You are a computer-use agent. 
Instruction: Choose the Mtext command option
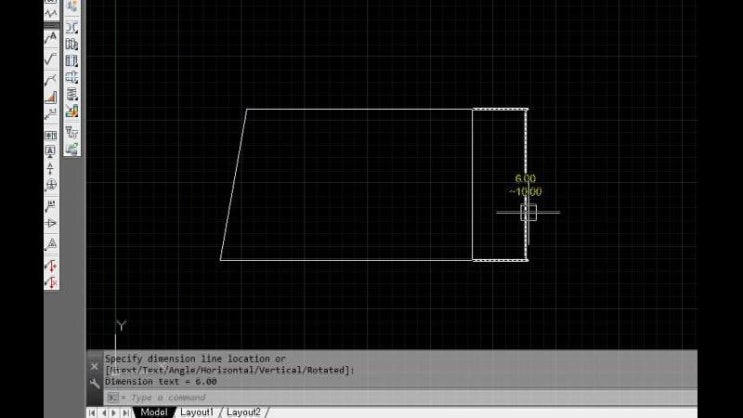click(123, 370)
